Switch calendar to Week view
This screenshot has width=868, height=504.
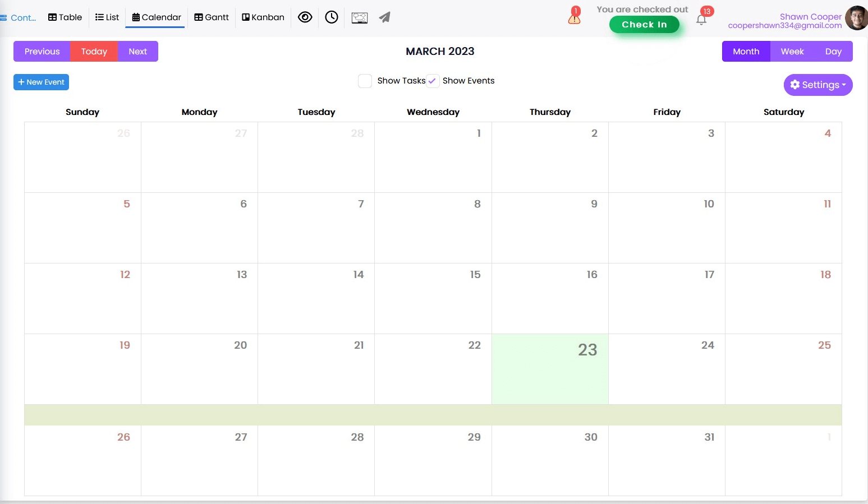(792, 52)
